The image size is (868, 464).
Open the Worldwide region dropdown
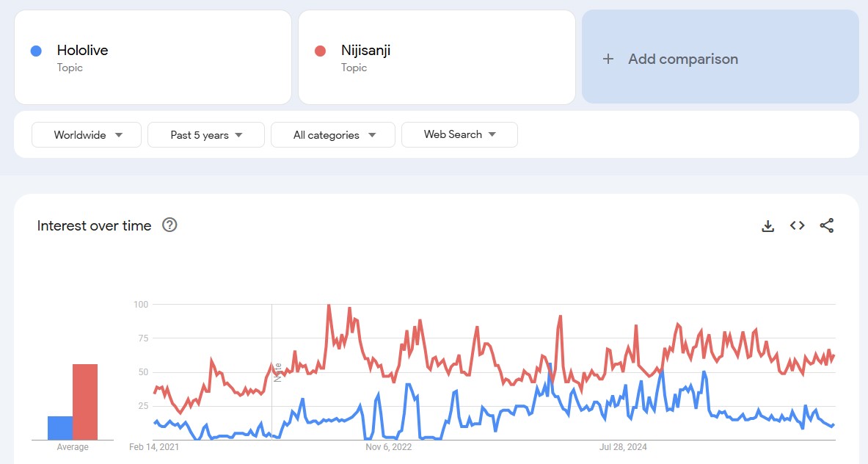87,134
